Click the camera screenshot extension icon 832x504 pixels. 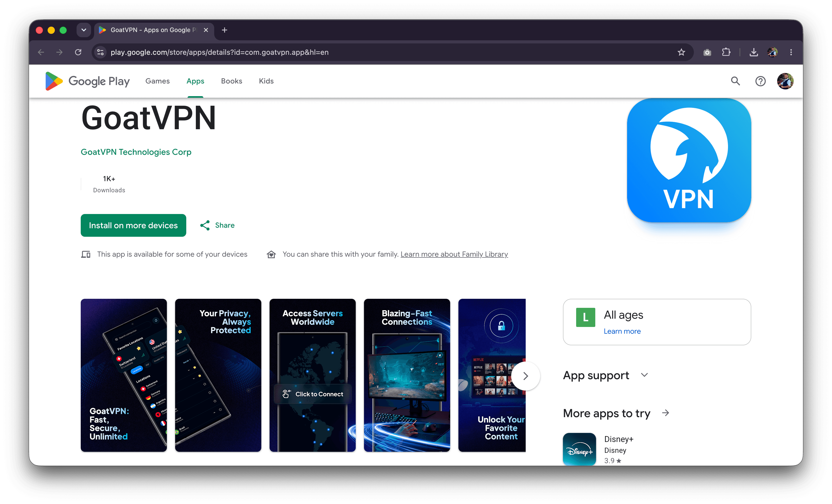click(x=707, y=52)
